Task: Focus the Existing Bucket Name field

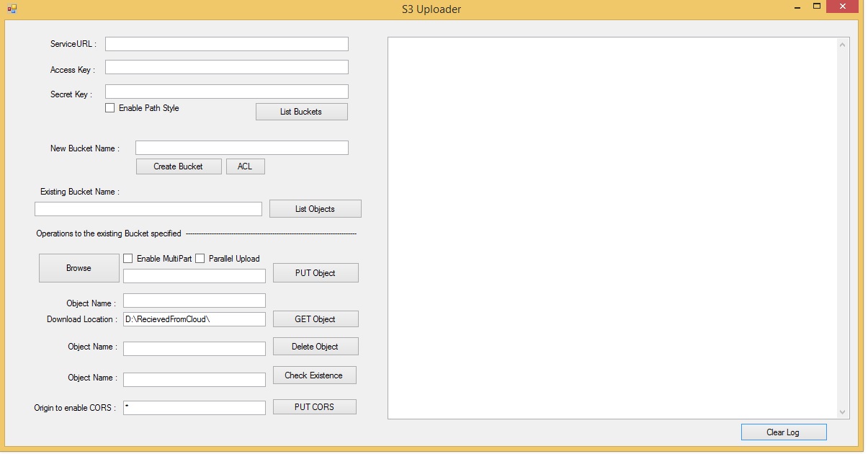Action: click(148, 209)
